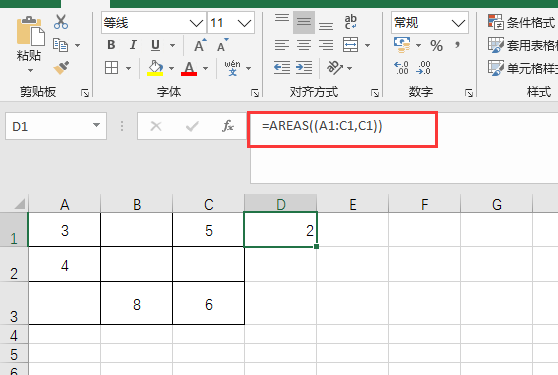The height and width of the screenshot is (375, 558).
Task: Select cell B3 containing 8
Action: (x=137, y=303)
